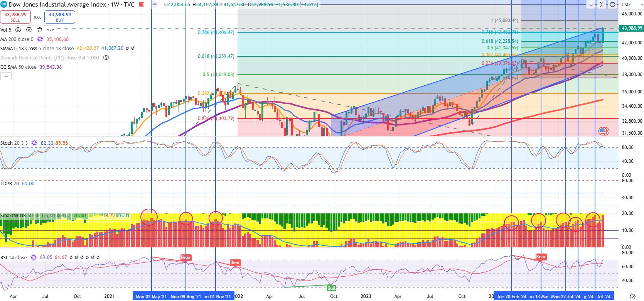
Task: Select the Stoch 20 3 3 indicator label
Action: coord(14,142)
